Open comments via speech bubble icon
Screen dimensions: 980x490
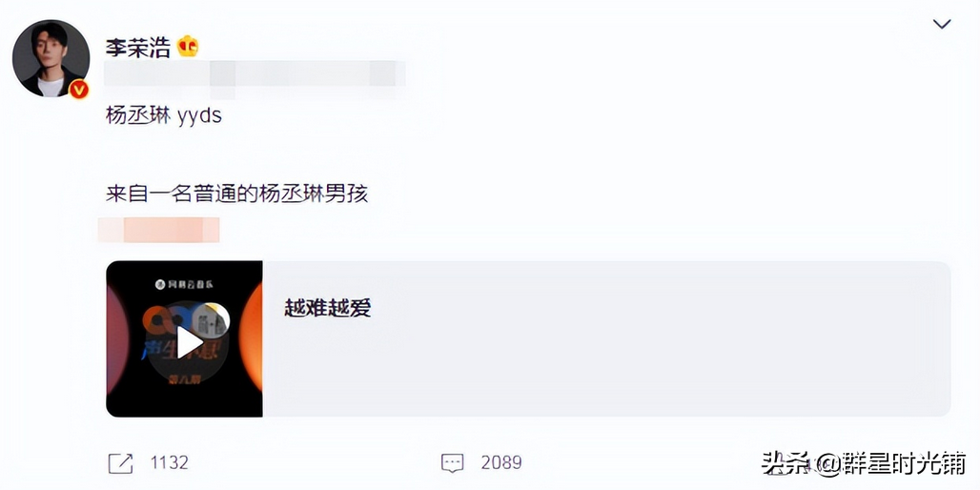[x=453, y=462]
